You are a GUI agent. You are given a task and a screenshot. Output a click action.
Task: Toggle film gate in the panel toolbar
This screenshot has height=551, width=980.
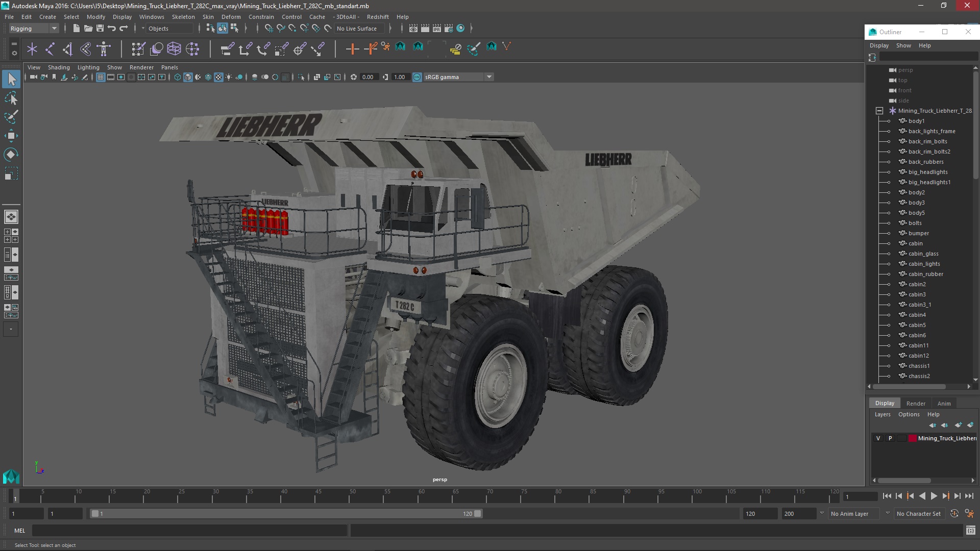point(111,77)
